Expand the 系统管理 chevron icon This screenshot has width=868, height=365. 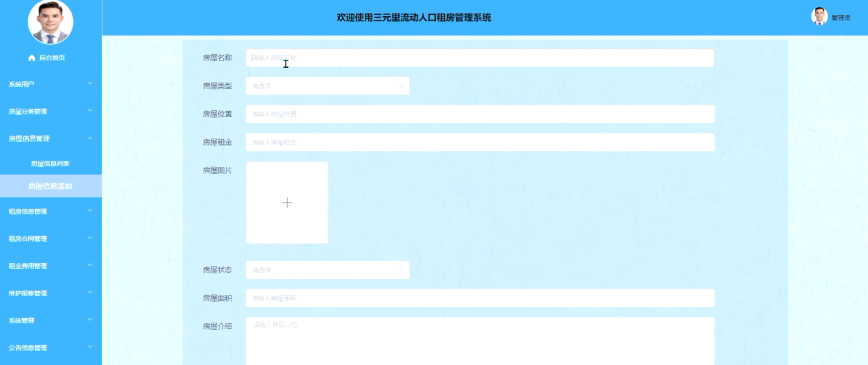coord(90,320)
